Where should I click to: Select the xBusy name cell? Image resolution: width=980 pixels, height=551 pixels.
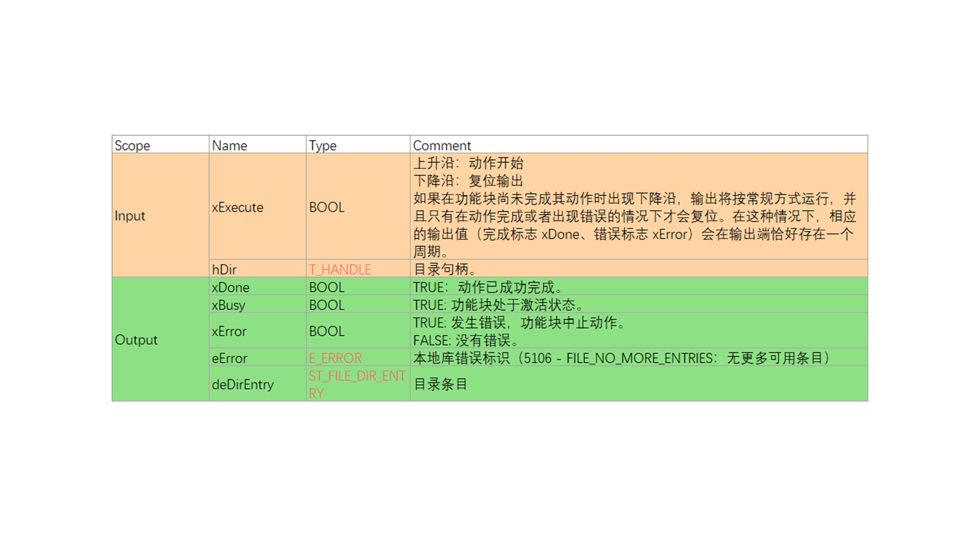pyautogui.click(x=229, y=305)
